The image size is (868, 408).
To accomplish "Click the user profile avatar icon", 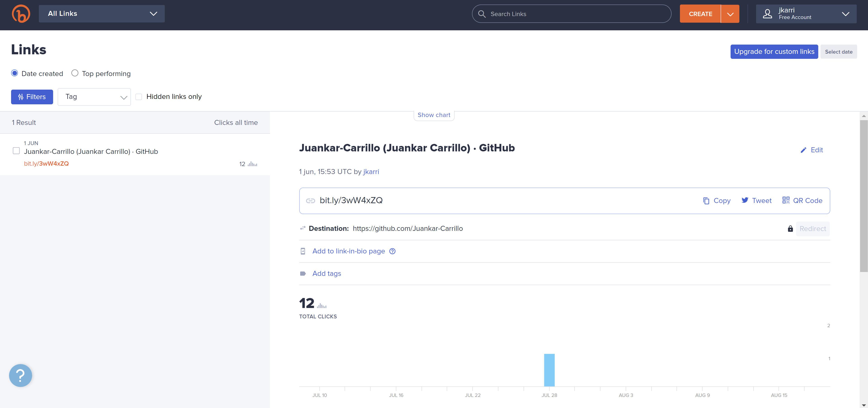I will [x=767, y=14].
